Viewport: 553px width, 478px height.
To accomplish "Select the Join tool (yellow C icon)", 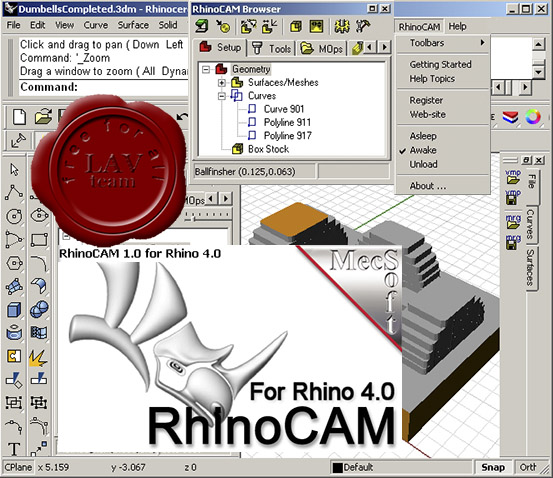I will click(x=14, y=356).
